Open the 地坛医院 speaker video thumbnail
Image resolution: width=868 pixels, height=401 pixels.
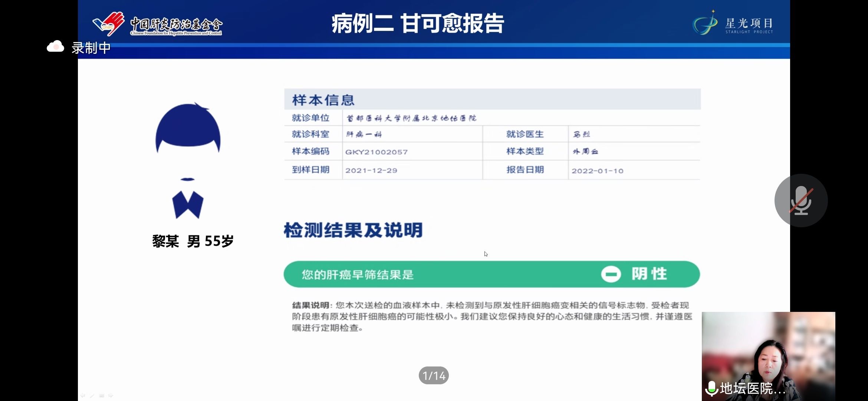[768, 356]
